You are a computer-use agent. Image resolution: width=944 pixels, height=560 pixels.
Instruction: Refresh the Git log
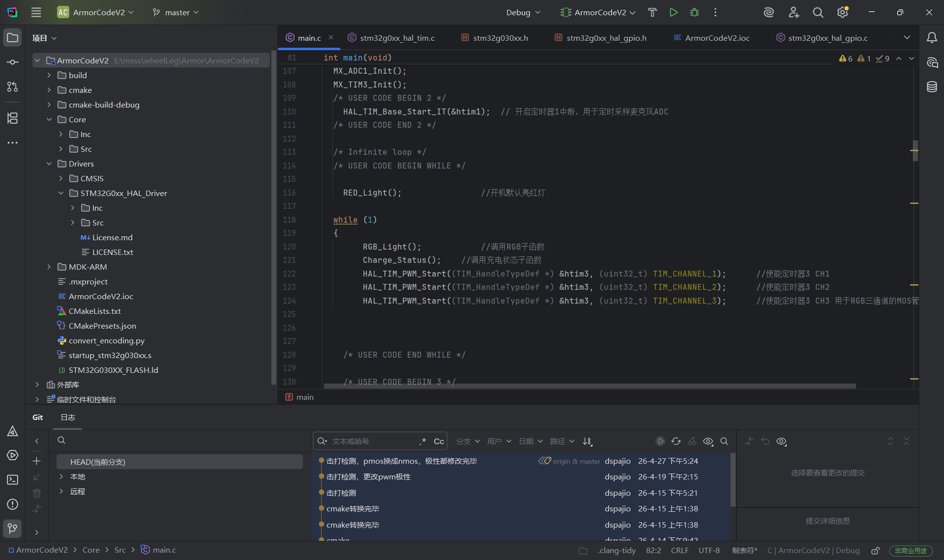coord(676,441)
